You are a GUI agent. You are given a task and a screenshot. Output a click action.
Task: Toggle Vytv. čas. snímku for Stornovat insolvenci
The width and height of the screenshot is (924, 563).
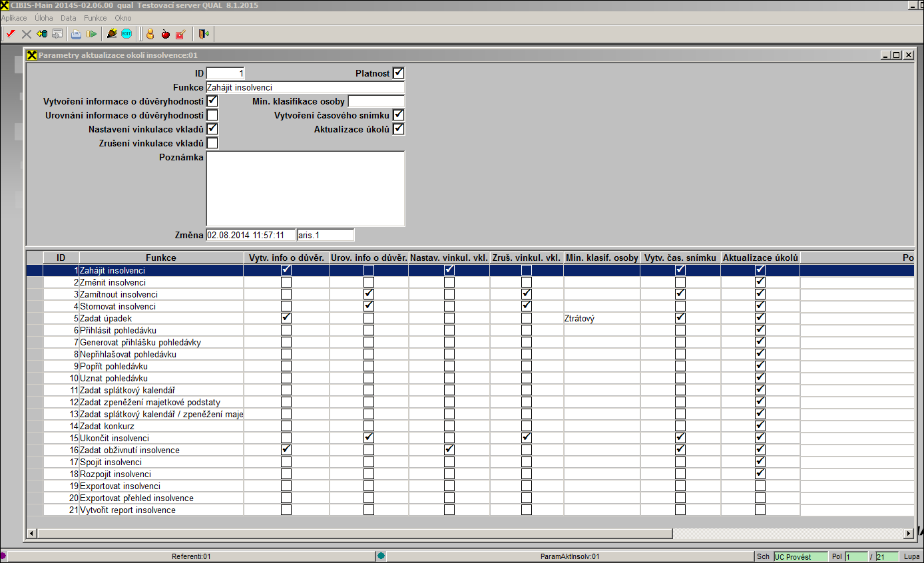680,306
